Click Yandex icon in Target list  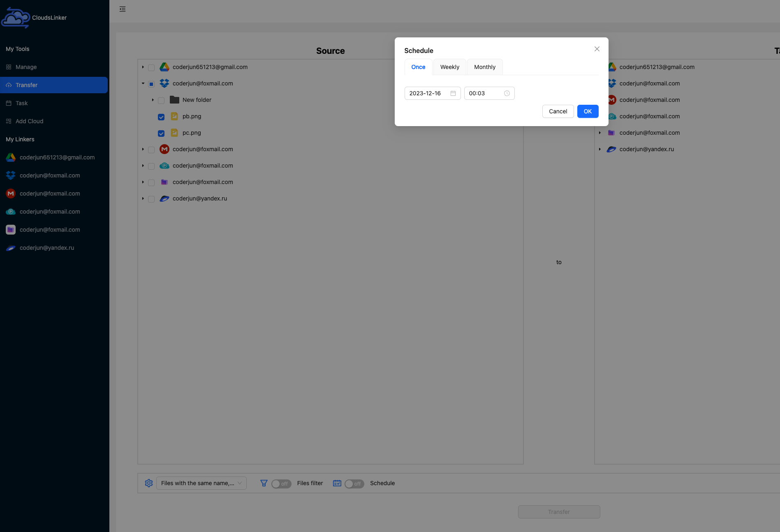[x=611, y=149]
